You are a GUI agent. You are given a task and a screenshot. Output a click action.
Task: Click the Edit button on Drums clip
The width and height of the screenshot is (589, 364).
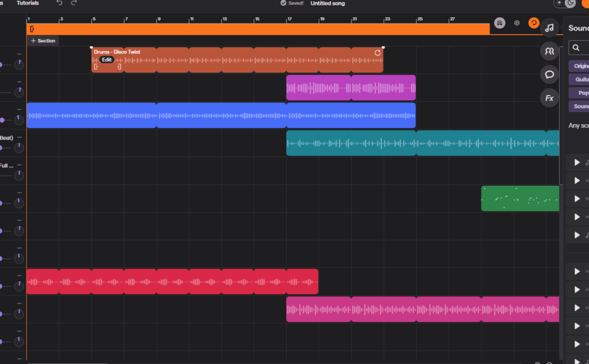106,60
